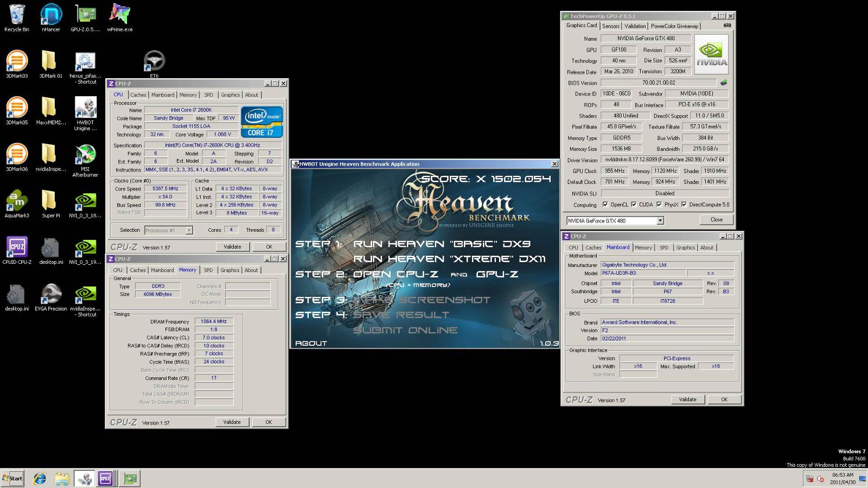Launch the MSI Afterburner desktop icon
Image resolution: width=868 pixels, height=488 pixels.
click(x=85, y=161)
